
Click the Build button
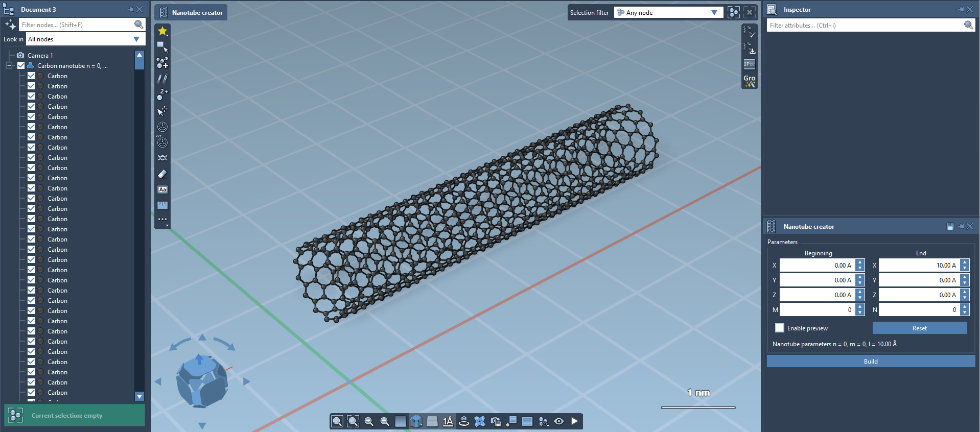click(871, 362)
